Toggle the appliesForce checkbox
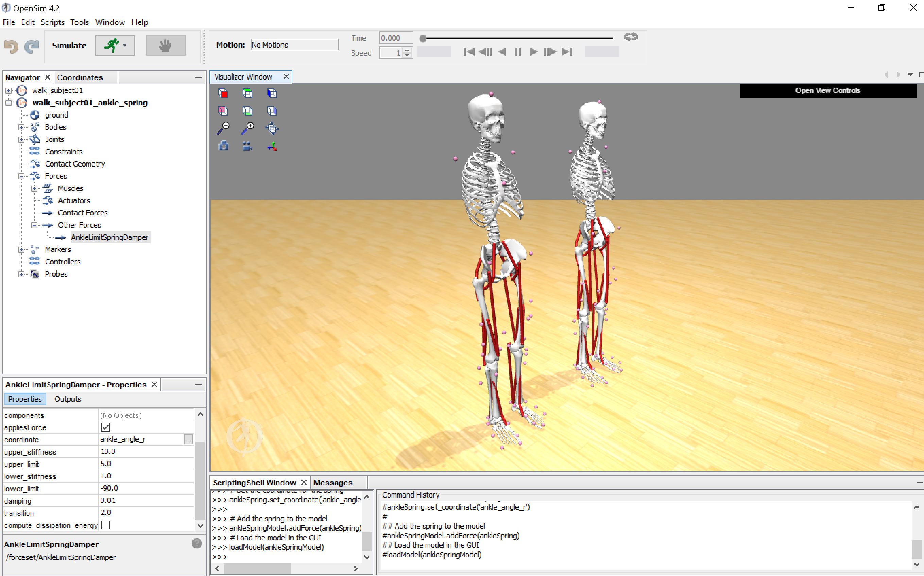 pyautogui.click(x=106, y=427)
